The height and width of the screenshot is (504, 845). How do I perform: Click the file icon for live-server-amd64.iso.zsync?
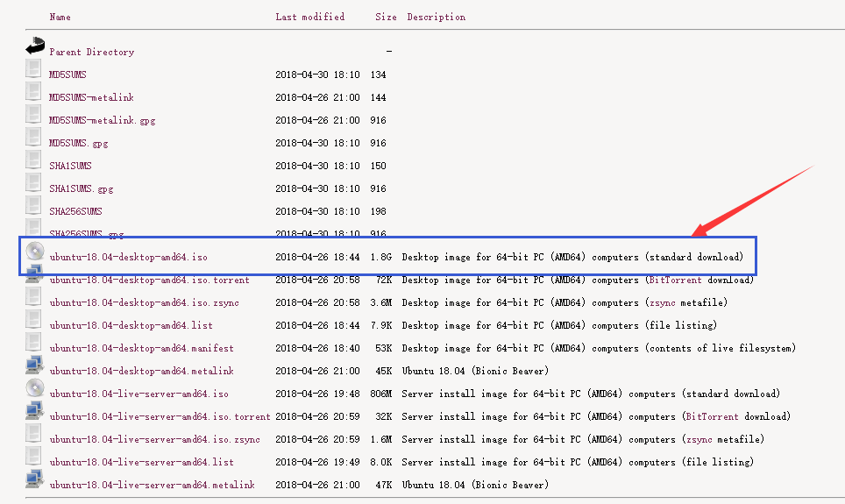point(33,433)
